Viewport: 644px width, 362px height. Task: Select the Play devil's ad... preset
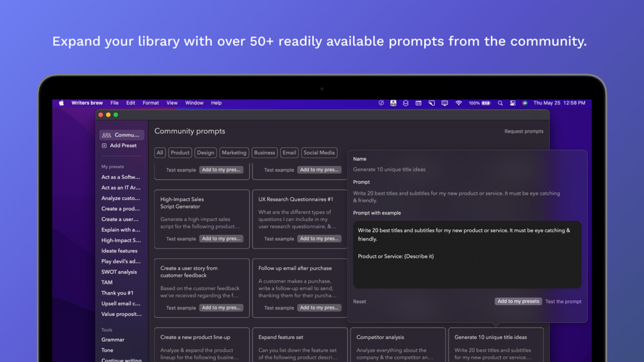tap(120, 261)
